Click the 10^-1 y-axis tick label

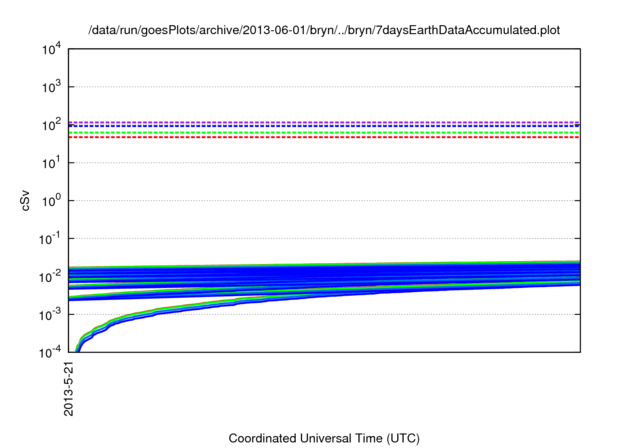[49, 239]
